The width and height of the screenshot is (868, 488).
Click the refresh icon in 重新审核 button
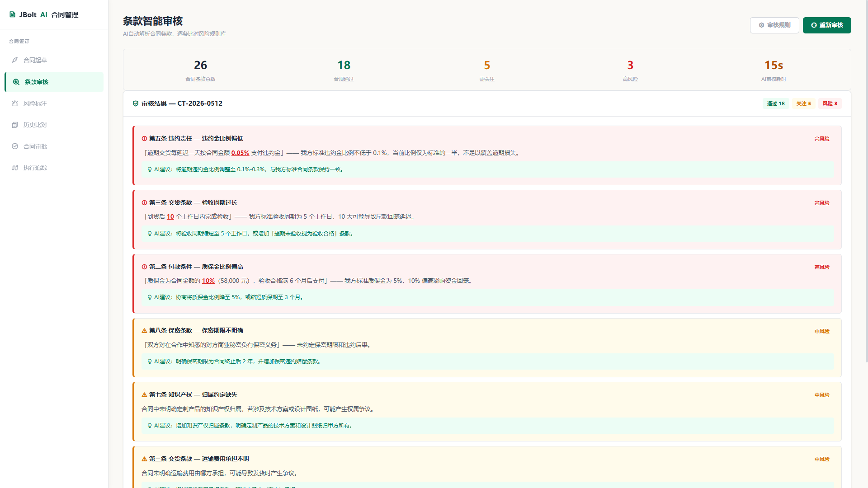point(814,25)
